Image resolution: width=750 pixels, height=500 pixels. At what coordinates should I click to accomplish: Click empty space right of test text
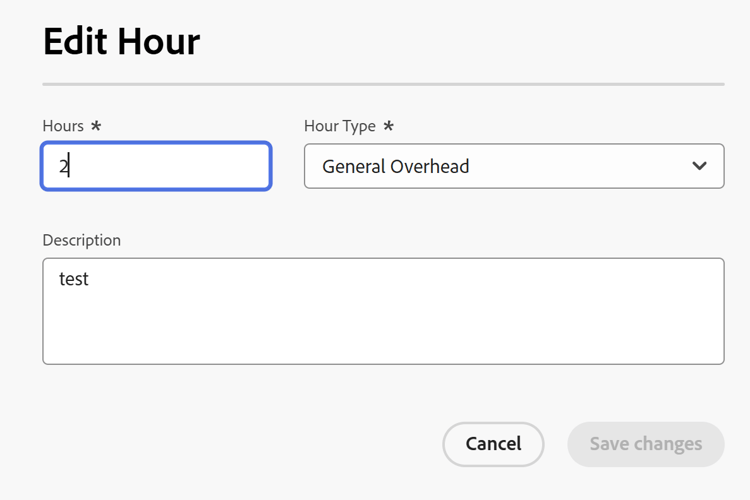400,279
